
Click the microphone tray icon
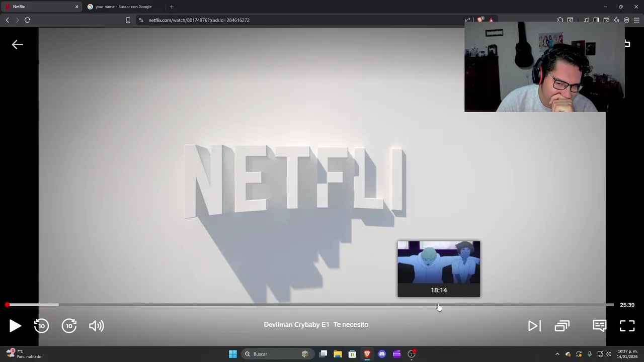(x=590, y=354)
